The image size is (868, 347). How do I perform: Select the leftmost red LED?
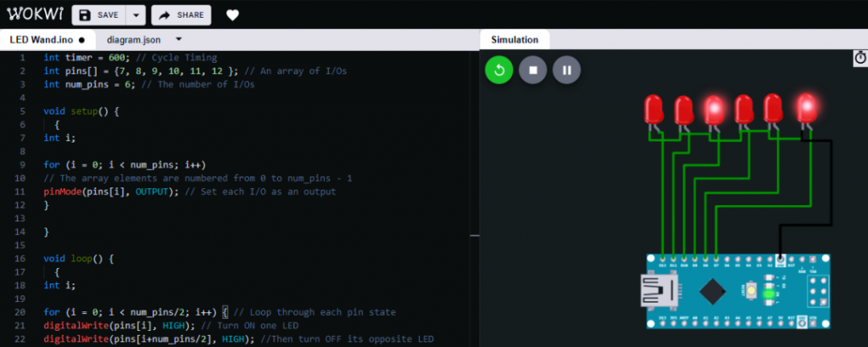click(x=654, y=109)
